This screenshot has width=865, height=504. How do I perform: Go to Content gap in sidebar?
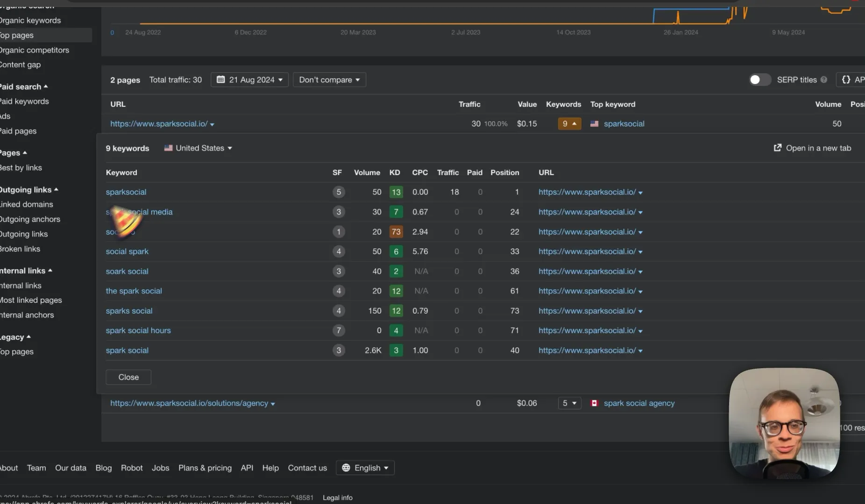click(x=20, y=65)
